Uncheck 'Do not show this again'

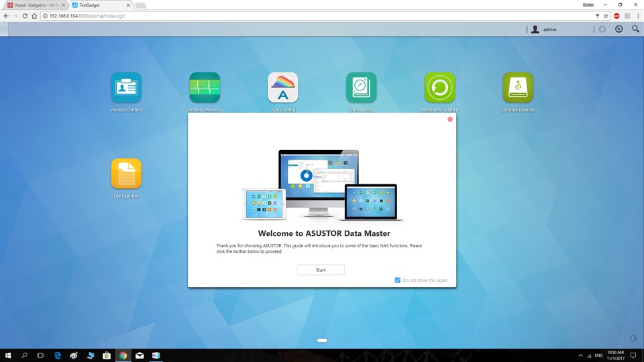(x=398, y=280)
